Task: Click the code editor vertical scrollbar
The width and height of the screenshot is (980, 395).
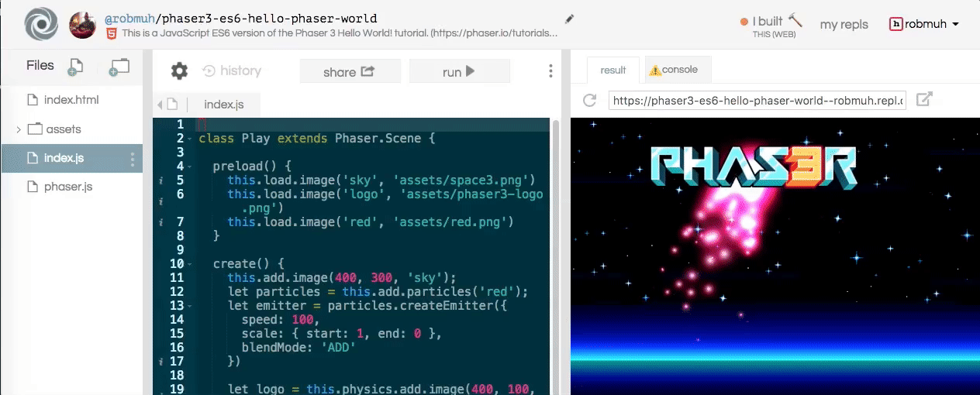Action: pos(554,256)
